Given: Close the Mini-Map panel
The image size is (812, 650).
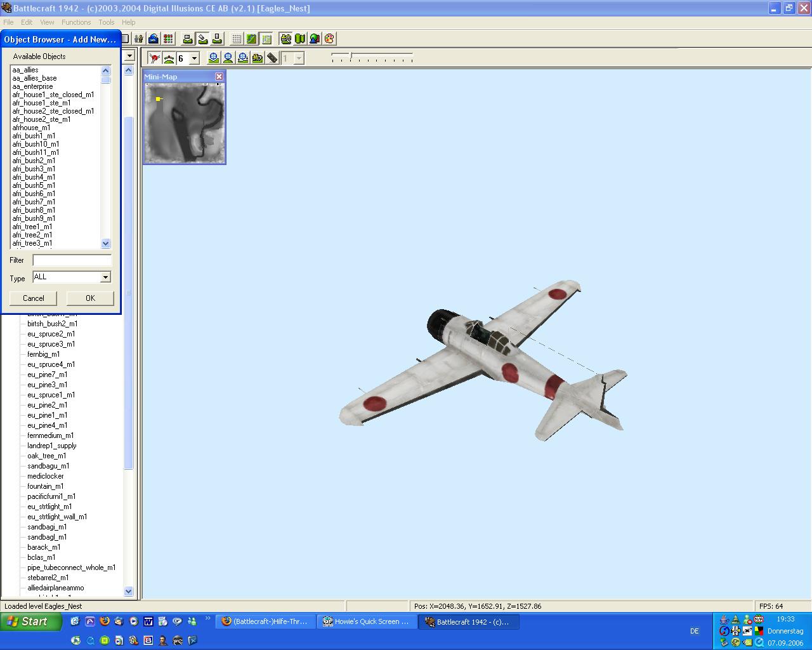Looking at the screenshot, I should point(219,76).
